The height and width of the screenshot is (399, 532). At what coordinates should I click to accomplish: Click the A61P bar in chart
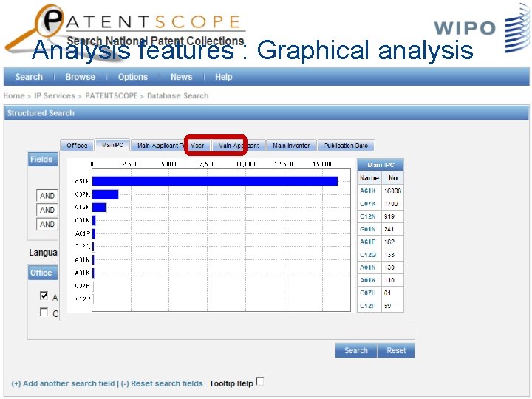tap(94, 233)
